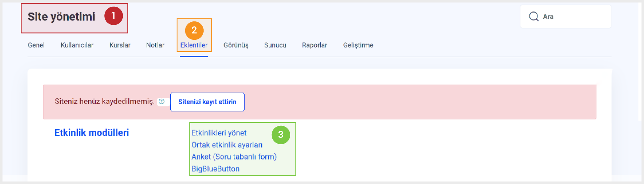The height and width of the screenshot is (184, 644).
Task: Go to the Notlar tab
Action: 155,45
